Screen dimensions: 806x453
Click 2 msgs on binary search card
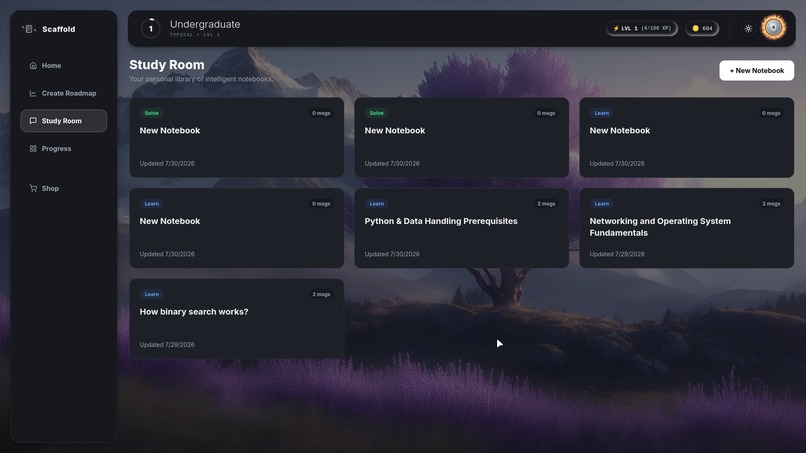(321, 295)
